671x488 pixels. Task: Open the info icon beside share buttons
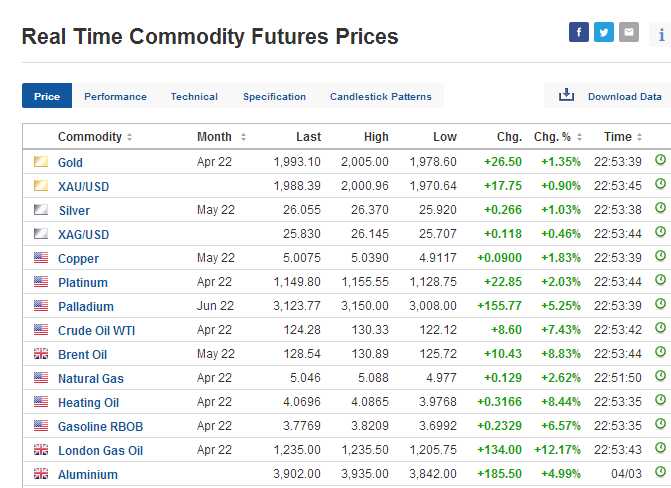[x=661, y=34]
